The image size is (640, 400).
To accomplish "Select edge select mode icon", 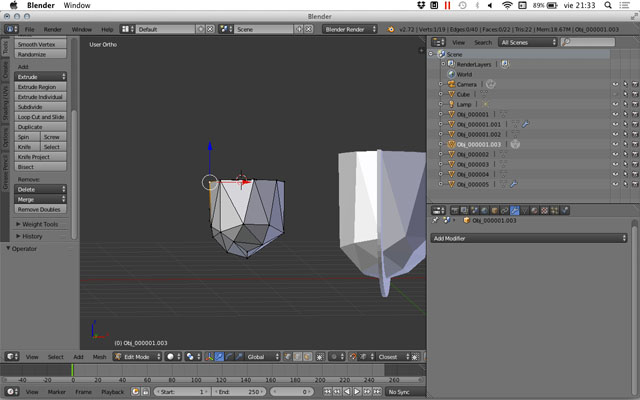I will point(298,357).
